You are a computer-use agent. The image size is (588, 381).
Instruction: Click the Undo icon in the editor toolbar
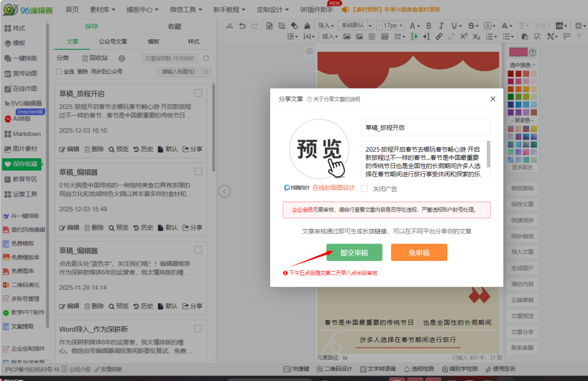coord(243,26)
